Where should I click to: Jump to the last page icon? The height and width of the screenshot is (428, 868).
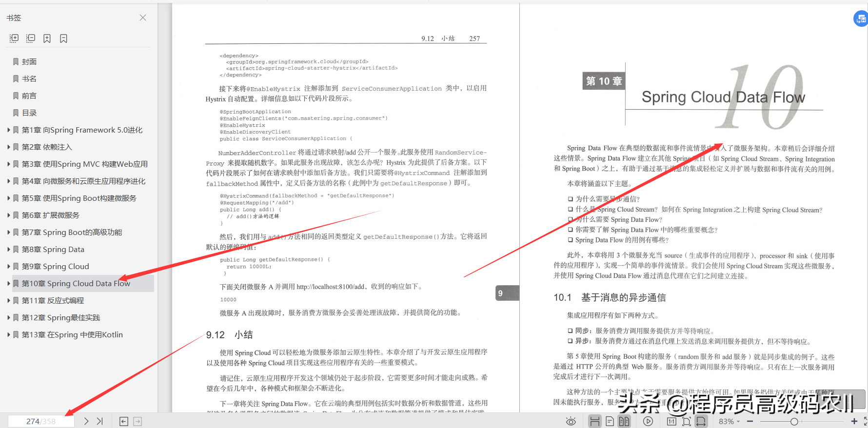tap(100, 421)
